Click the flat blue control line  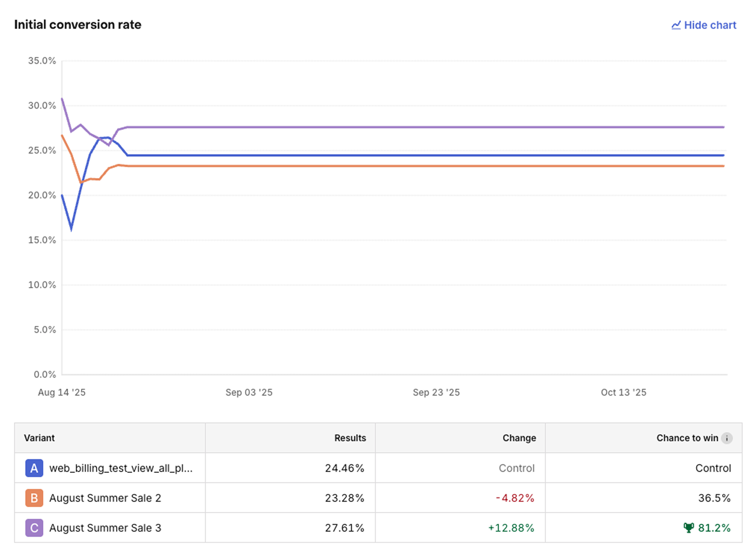pyautogui.click(x=374, y=155)
